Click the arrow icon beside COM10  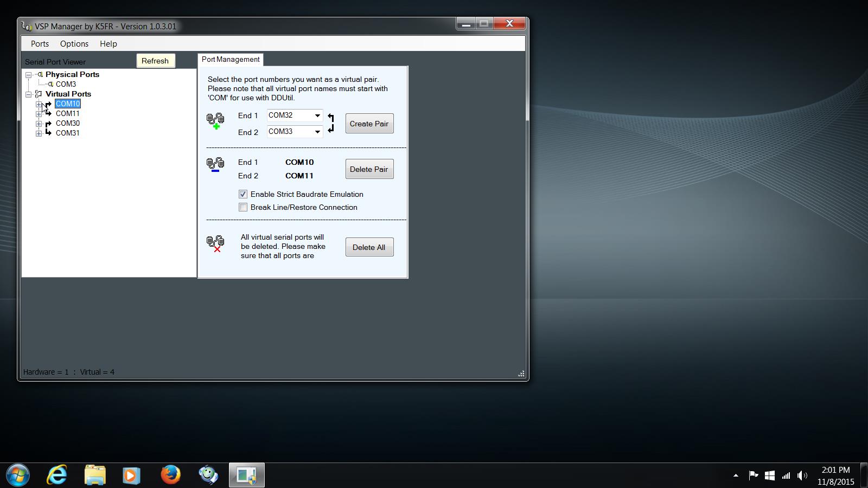point(48,104)
